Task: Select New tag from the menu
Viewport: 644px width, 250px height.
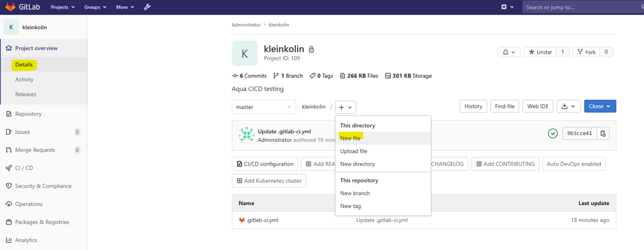Action: [x=383, y=206]
